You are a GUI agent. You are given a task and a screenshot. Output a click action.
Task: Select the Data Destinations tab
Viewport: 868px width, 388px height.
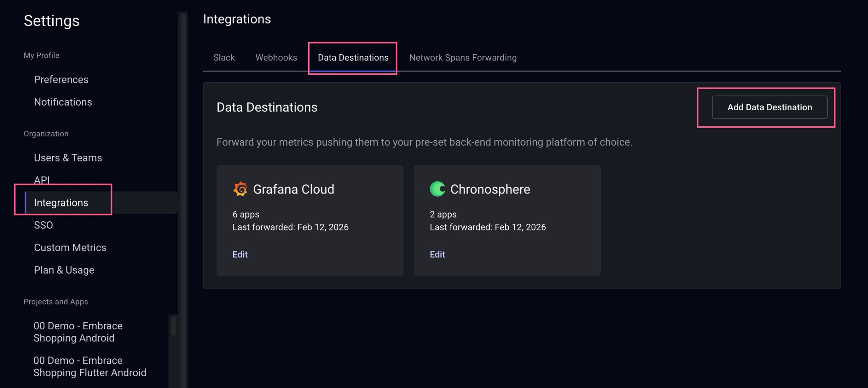[353, 57]
